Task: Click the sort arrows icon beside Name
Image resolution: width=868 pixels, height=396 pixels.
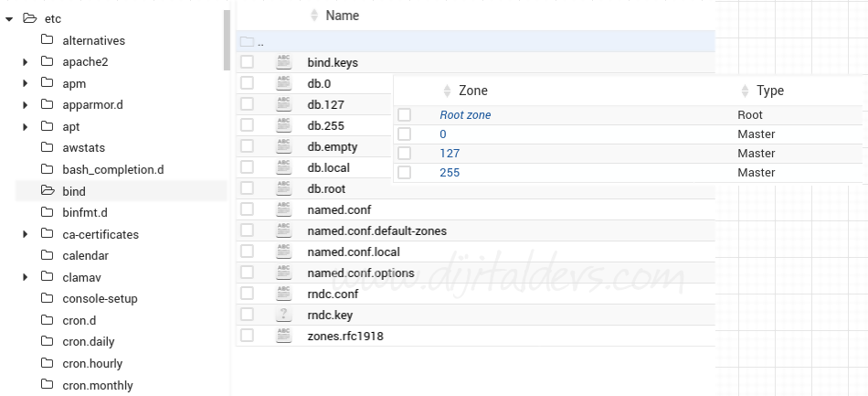Action: [x=314, y=16]
